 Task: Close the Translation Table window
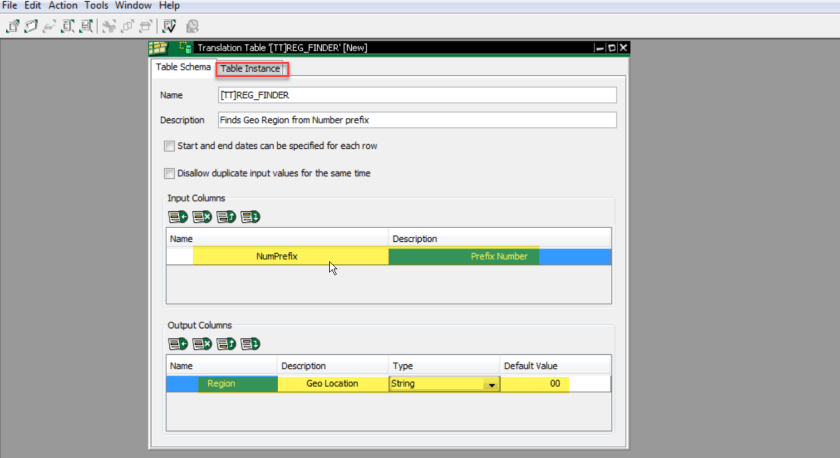(x=623, y=48)
